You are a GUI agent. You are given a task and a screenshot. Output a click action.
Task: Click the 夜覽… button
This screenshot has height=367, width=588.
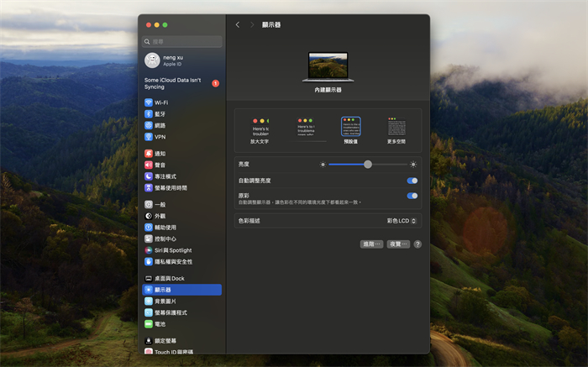[x=398, y=244]
